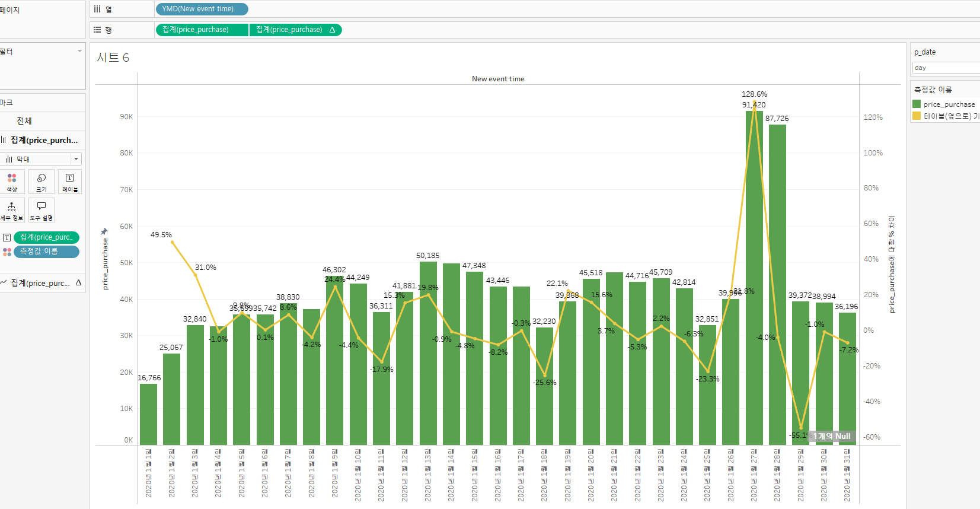980x509 pixels.
Task: Click the 1개의 Null indicator
Action: tap(832, 436)
